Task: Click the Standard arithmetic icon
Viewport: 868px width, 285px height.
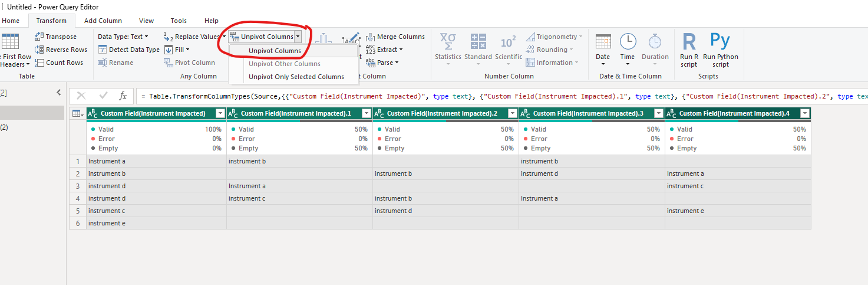Action: click(478, 41)
